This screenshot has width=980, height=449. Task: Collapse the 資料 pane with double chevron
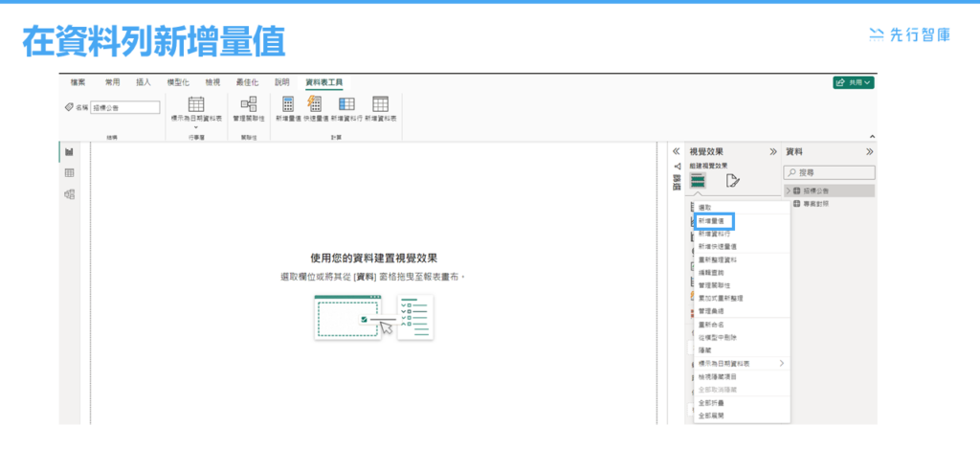869,152
